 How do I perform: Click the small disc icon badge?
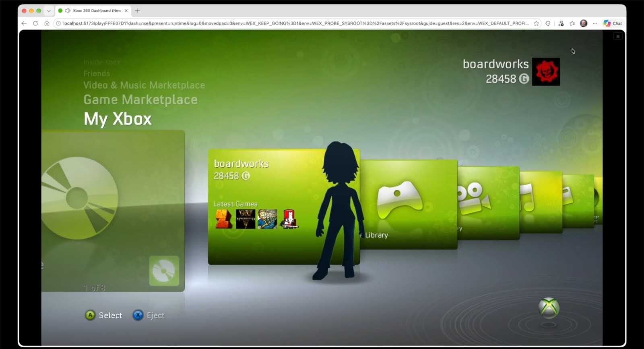pos(164,271)
